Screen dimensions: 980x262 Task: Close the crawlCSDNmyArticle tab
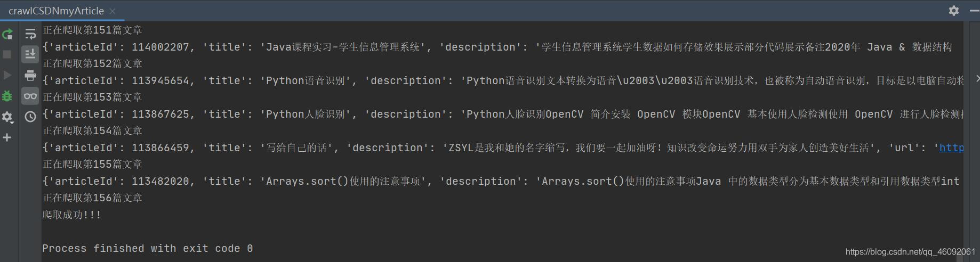[x=112, y=11]
